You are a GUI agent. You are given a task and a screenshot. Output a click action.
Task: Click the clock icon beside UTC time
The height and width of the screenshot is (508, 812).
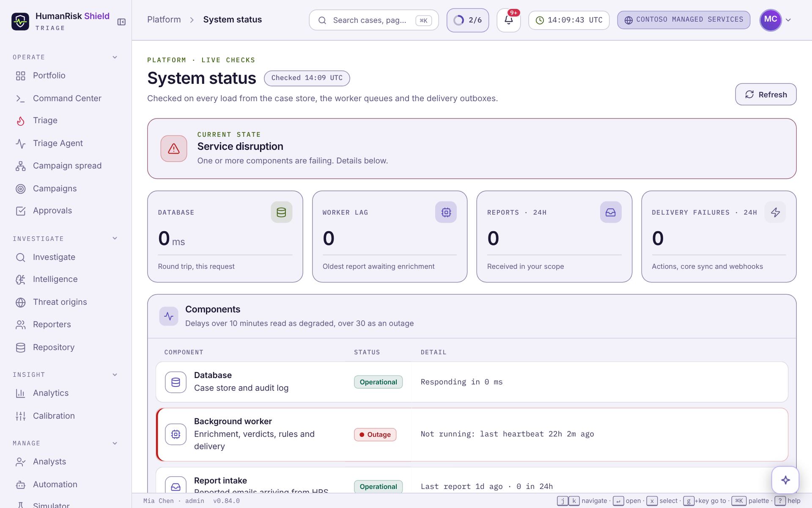(540, 20)
